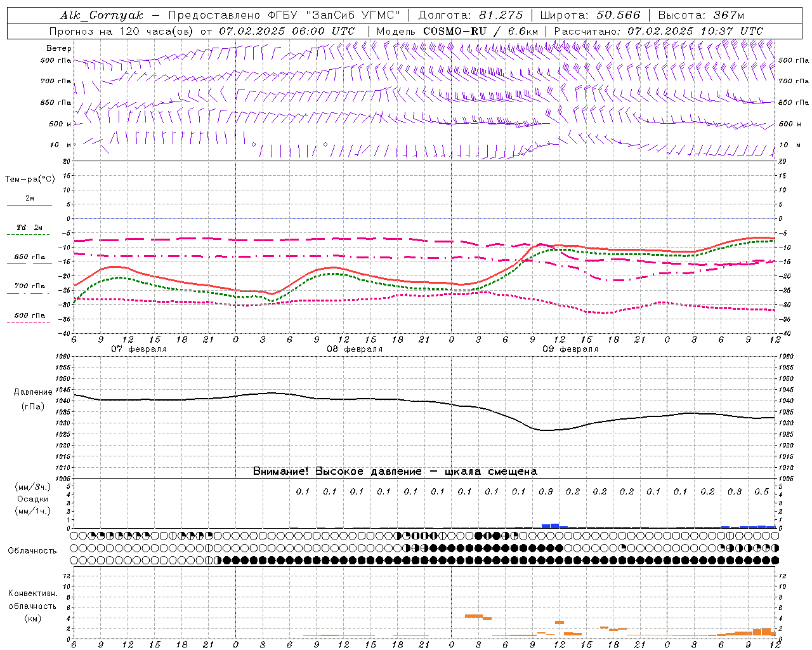The width and height of the screenshot is (812, 650).
Task: Click the Конвективн. convective cloud label
Action: click(x=32, y=594)
